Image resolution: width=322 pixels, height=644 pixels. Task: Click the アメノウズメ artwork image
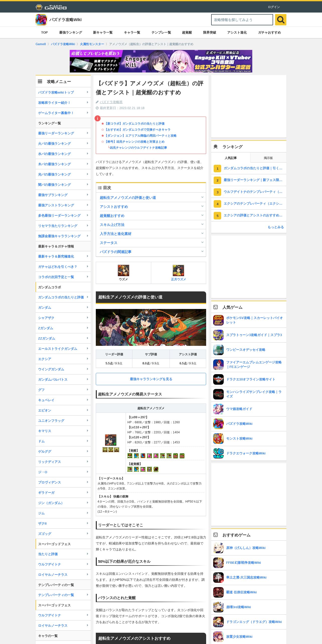coord(151,327)
